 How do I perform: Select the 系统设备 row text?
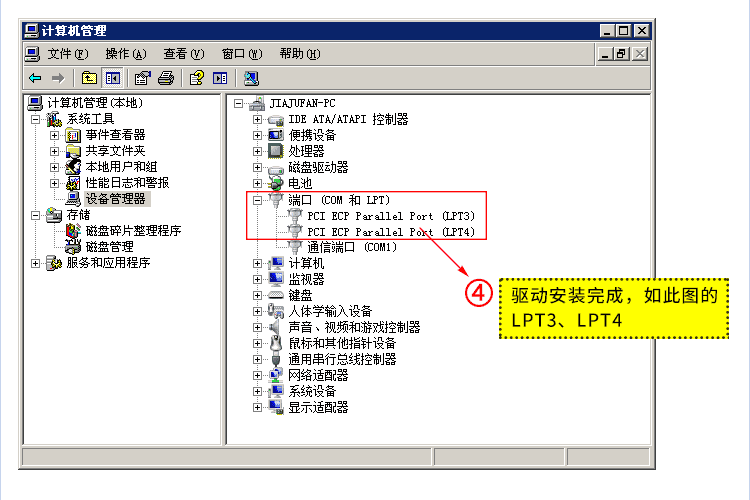click(x=312, y=391)
